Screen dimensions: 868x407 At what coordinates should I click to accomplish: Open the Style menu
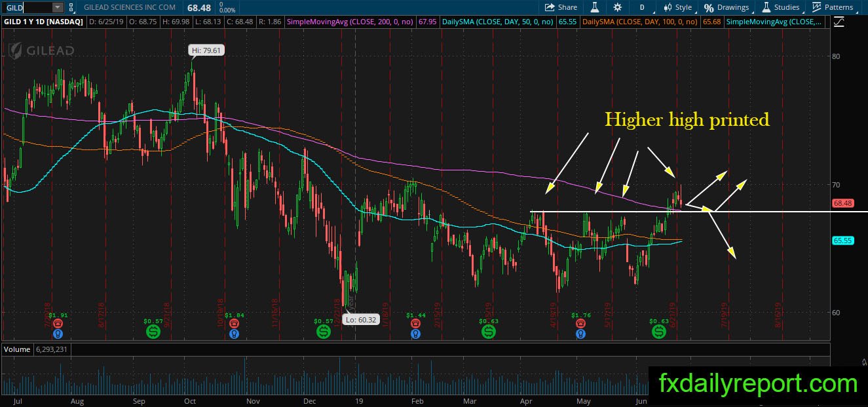point(677,7)
